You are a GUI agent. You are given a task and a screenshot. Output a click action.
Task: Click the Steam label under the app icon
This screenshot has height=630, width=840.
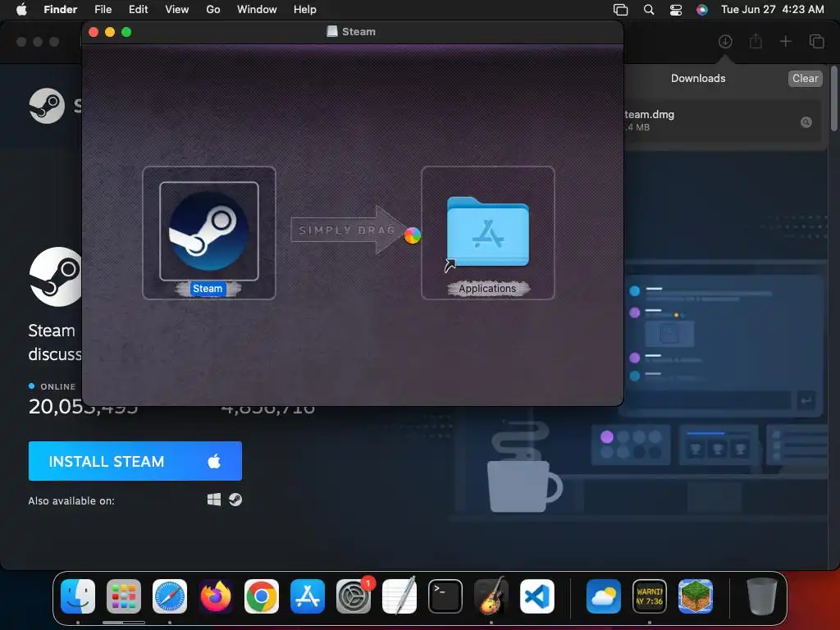pos(208,289)
